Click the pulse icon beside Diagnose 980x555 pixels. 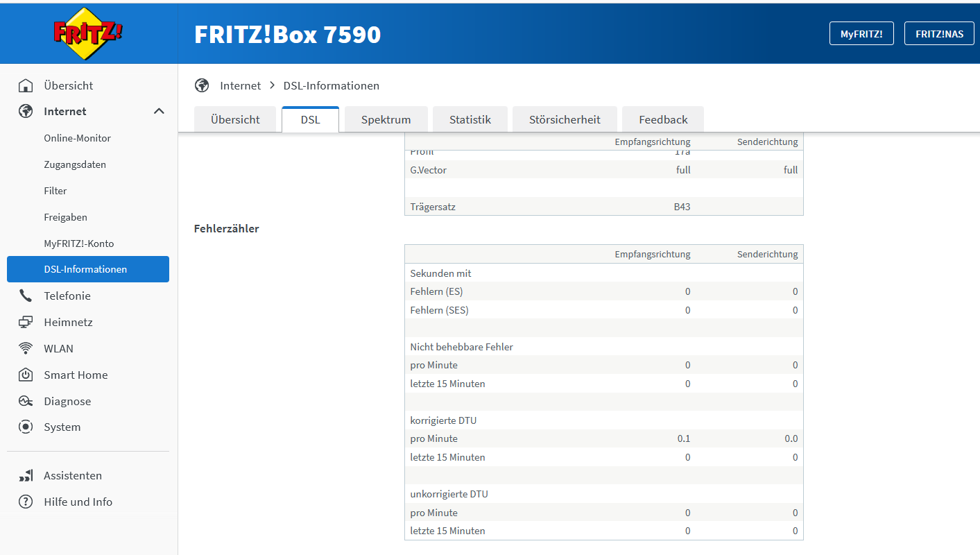[26, 401]
